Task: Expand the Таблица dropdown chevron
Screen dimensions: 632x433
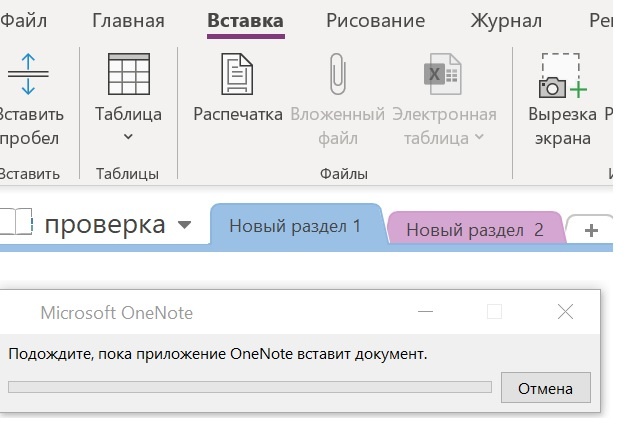Action: pos(128,137)
